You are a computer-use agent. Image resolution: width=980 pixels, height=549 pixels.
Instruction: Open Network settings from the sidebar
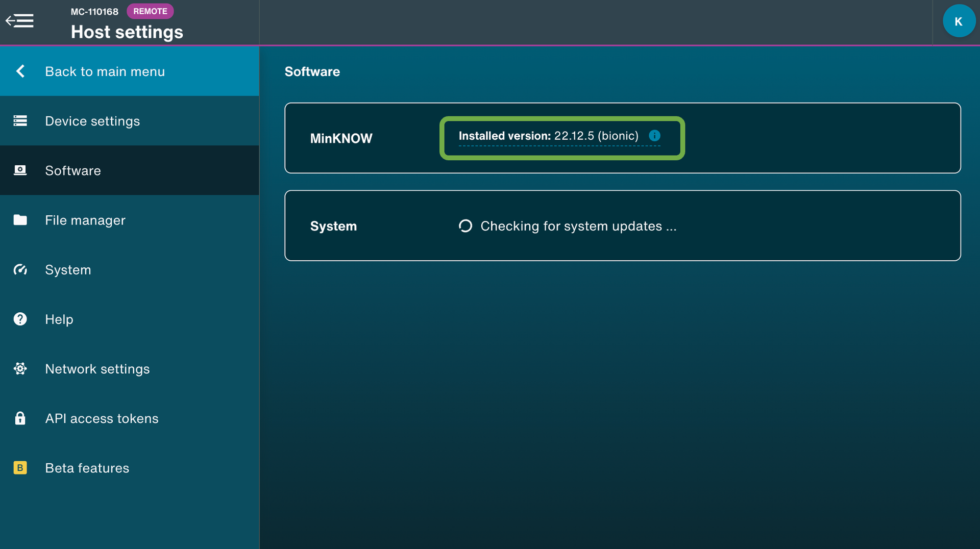(x=97, y=368)
